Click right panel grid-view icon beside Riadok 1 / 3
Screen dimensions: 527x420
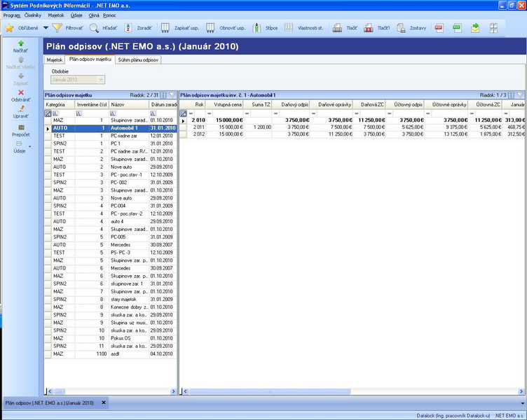[511, 95]
